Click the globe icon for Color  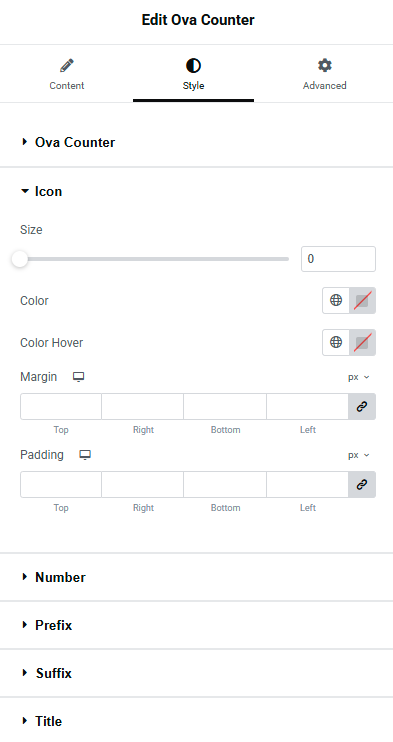point(336,300)
